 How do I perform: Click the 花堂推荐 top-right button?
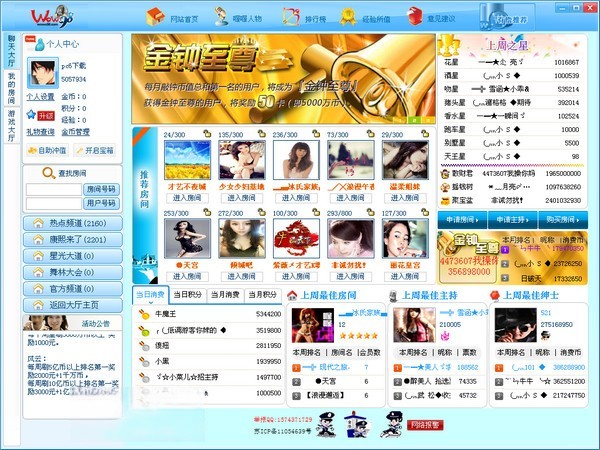tap(507, 17)
